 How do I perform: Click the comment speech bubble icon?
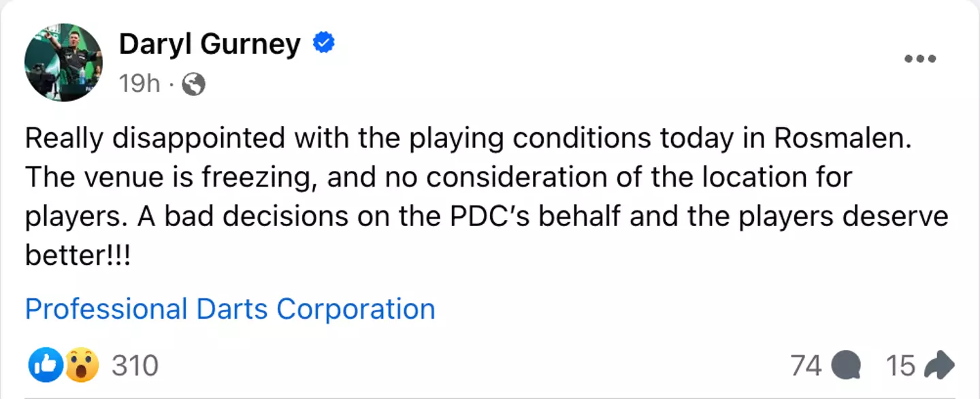coord(847,366)
